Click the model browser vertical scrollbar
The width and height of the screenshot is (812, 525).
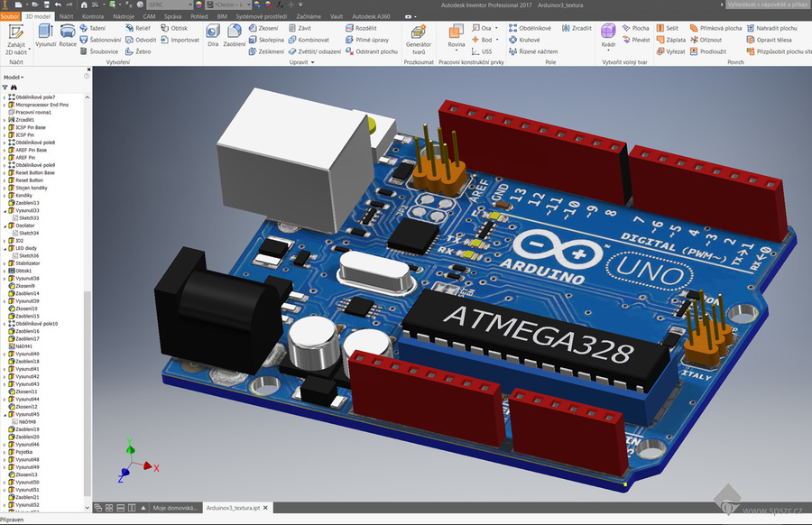[x=87, y=392]
